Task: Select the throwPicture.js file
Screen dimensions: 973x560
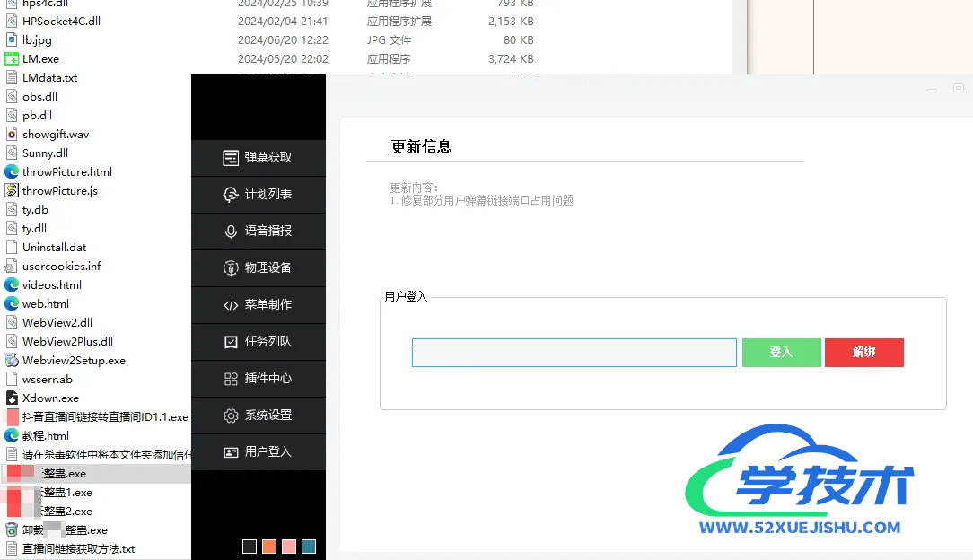Action: tap(59, 191)
